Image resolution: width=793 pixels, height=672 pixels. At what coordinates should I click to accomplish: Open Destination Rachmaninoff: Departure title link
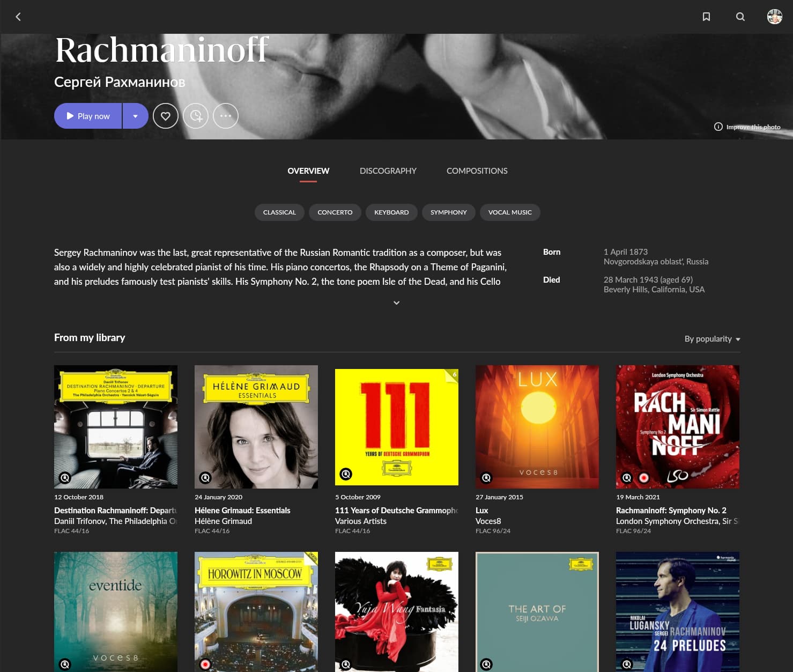115,511
